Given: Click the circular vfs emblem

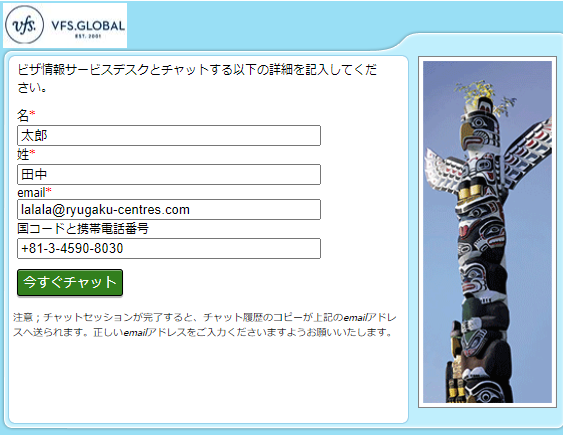Looking at the screenshot, I should click(x=24, y=25).
